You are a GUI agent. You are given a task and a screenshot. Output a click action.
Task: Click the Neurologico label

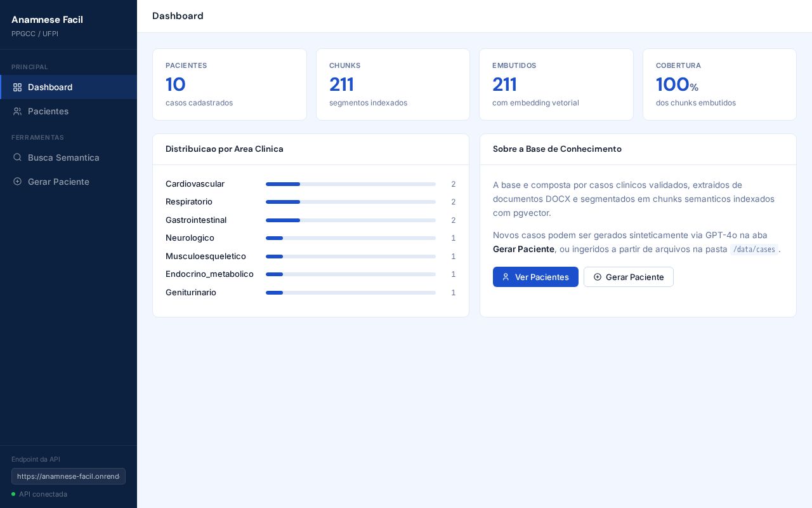click(x=190, y=237)
